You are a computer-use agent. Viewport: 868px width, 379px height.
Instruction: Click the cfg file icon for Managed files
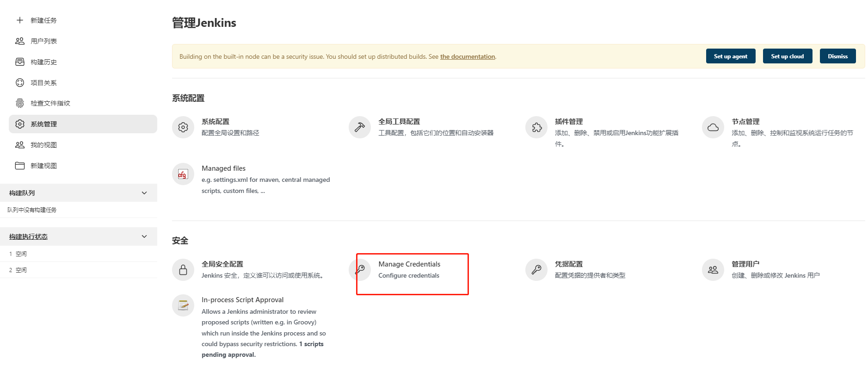coord(183,174)
